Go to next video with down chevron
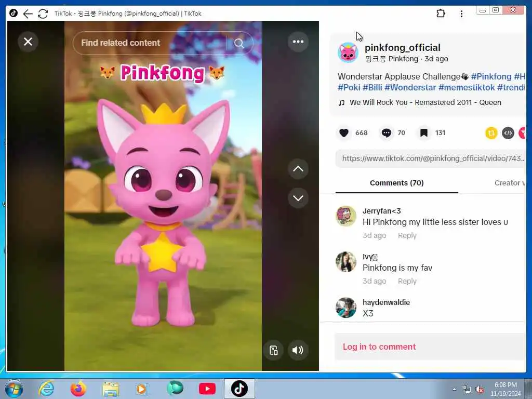Viewport: 532px width, 399px height. pos(298,198)
